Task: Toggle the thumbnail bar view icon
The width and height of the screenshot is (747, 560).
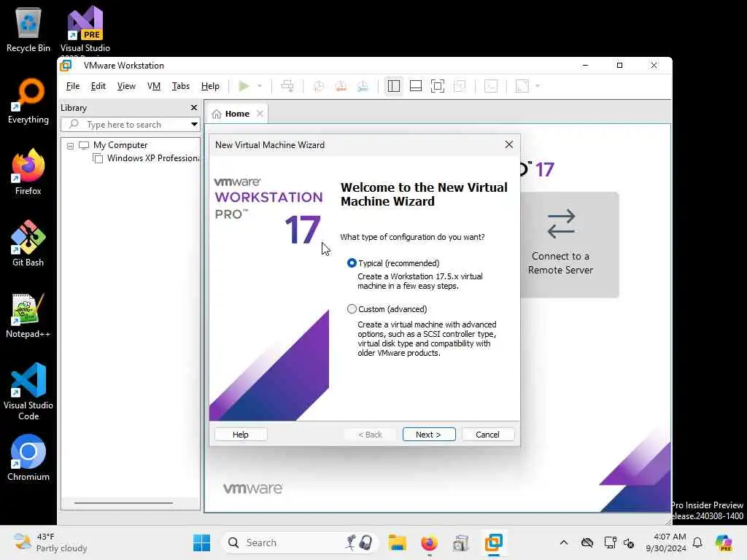Action: (x=415, y=86)
